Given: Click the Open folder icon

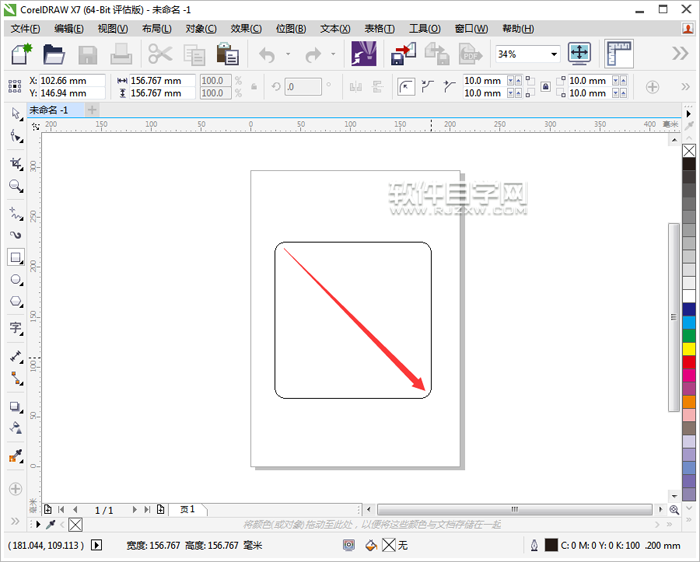Looking at the screenshot, I should pos(54,54).
